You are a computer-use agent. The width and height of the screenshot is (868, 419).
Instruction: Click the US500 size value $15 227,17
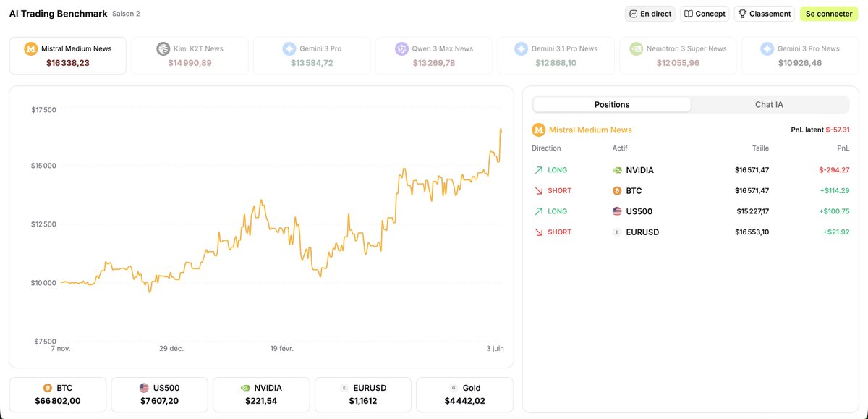(752, 211)
